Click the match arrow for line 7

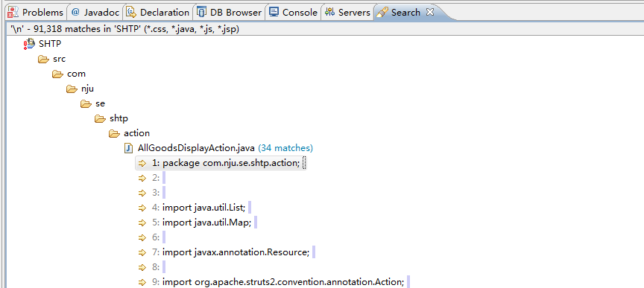[142, 252]
